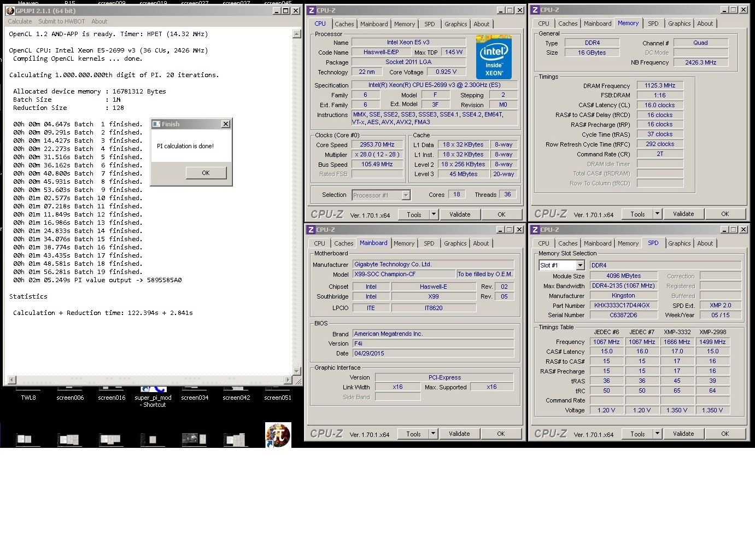Close the Finish dialog with its X button
The height and width of the screenshot is (560, 755).
coord(226,124)
